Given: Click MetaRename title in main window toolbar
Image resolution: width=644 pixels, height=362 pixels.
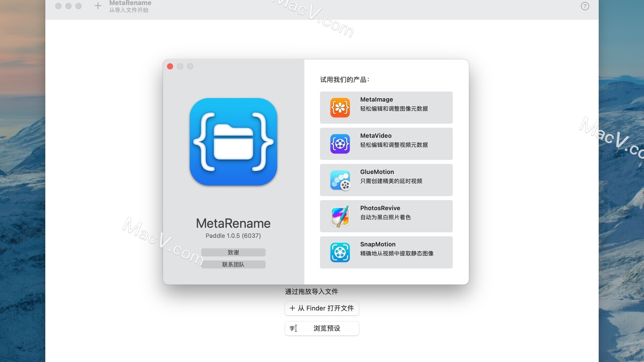Looking at the screenshot, I should pos(130,3).
